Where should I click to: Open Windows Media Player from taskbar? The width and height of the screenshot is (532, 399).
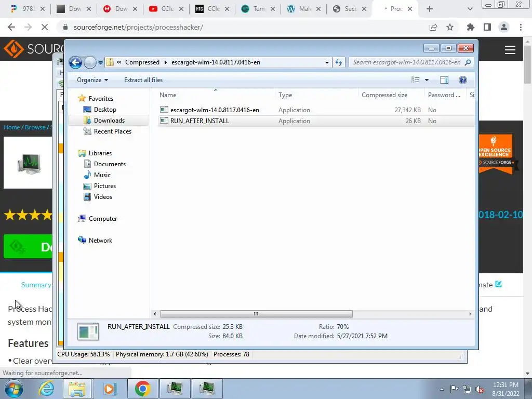pyautogui.click(x=109, y=389)
